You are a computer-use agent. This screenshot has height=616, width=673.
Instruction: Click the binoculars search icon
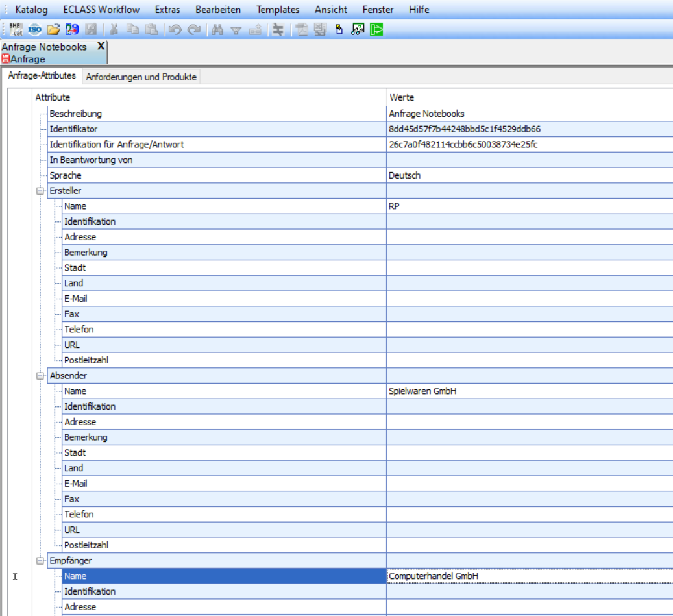pyautogui.click(x=217, y=29)
